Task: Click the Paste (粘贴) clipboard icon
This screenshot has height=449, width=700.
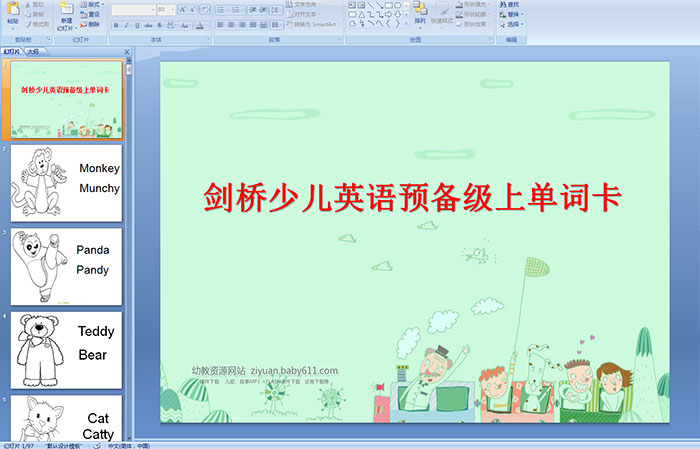Action: click(x=13, y=9)
